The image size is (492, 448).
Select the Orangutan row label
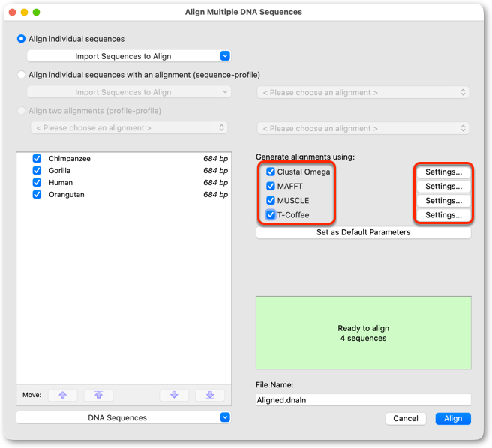click(x=67, y=194)
